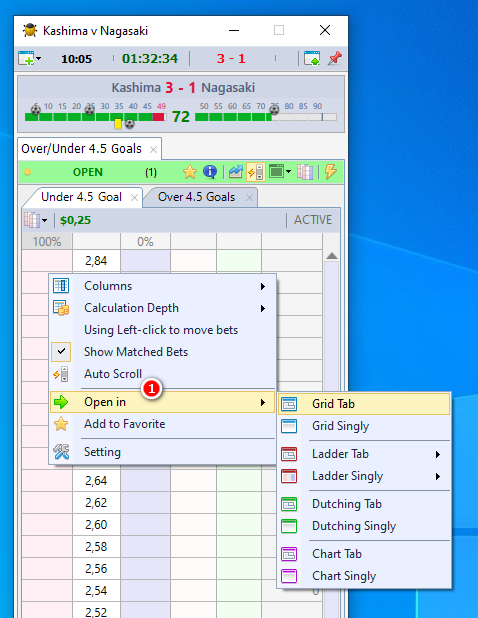Viewport: 478px width, 618px height.
Task: Click the Grid Tab blue icon
Action: [289, 404]
